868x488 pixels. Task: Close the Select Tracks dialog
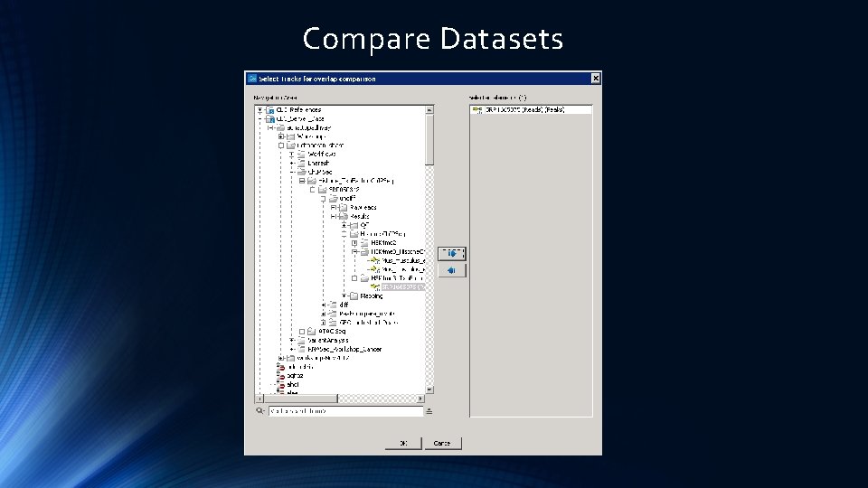[596, 79]
